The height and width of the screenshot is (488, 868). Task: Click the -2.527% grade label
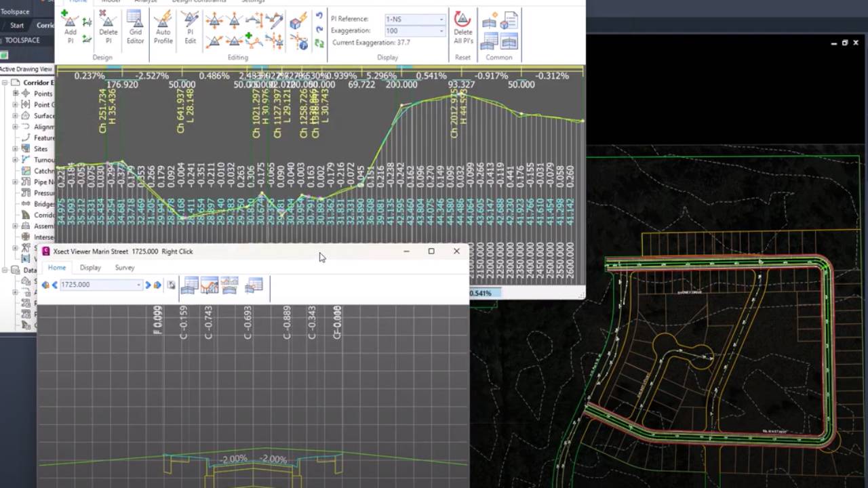152,76
